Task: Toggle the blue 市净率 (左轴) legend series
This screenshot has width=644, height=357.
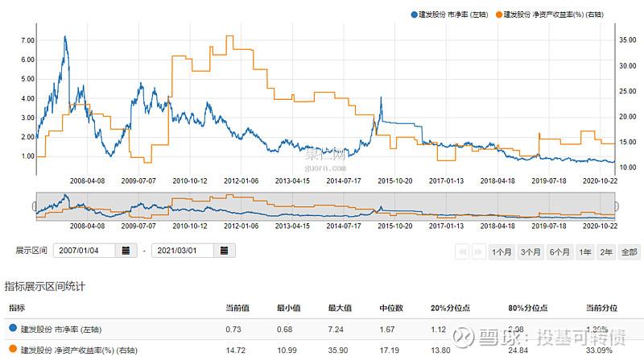Action: coord(449,15)
